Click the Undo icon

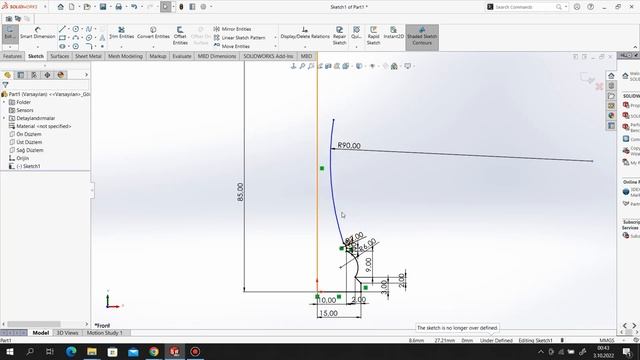134,7
